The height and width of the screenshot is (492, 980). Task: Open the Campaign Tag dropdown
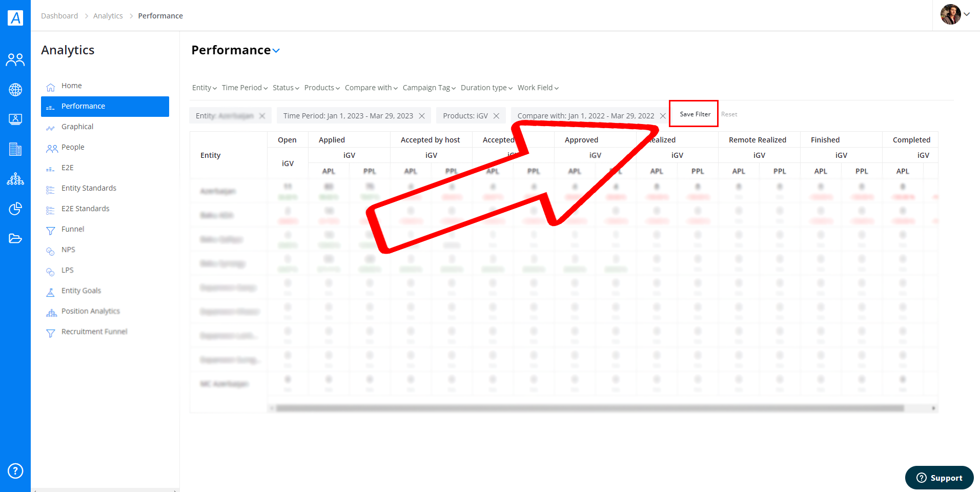[x=429, y=88]
